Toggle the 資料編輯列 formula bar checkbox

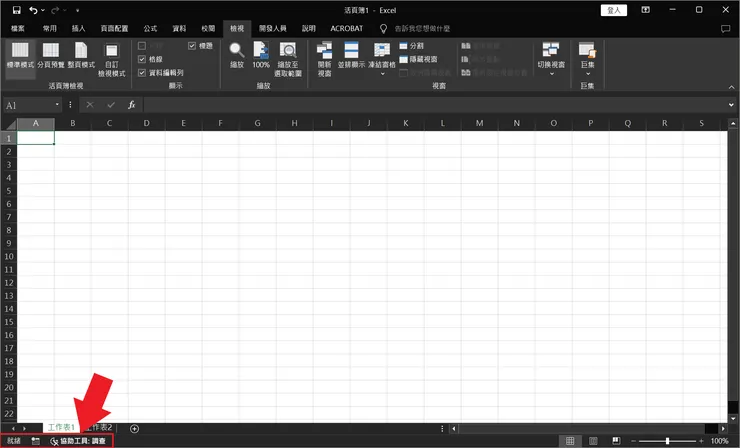(x=142, y=73)
